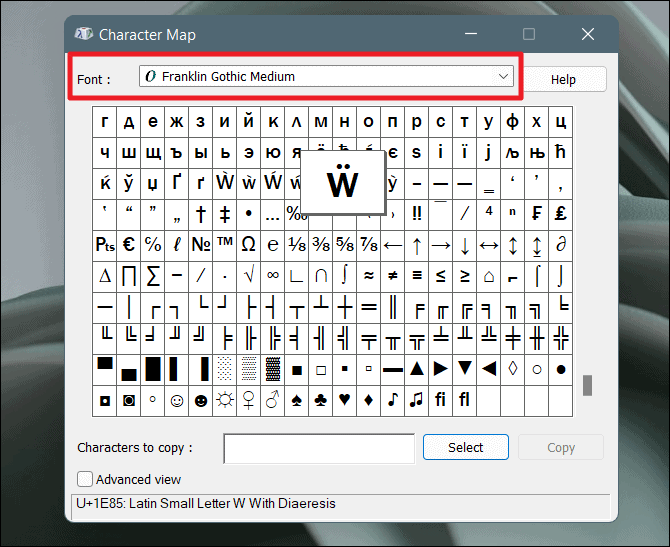This screenshot has height=547, width=670.
Task: Select the script small ℓ character
Action: pos(177,245)
